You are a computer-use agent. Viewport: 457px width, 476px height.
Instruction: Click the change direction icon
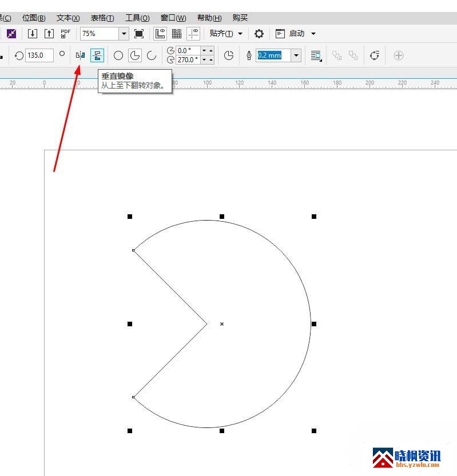tap(229, 55)
